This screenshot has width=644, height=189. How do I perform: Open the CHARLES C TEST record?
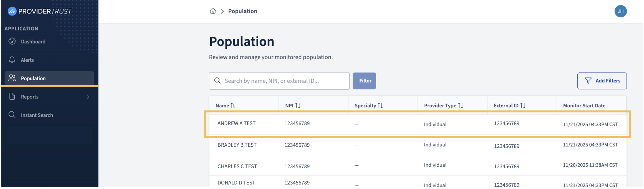tap(237, 166)
